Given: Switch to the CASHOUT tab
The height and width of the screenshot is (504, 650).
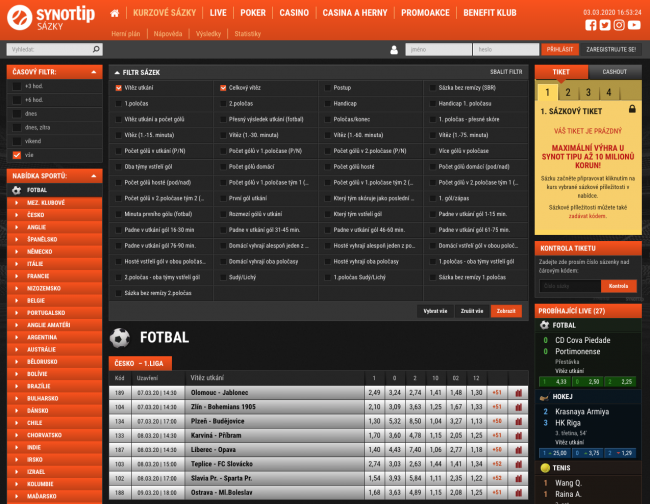Looking at the screenshot, I should pyautogui.click(x=614, y=72).
